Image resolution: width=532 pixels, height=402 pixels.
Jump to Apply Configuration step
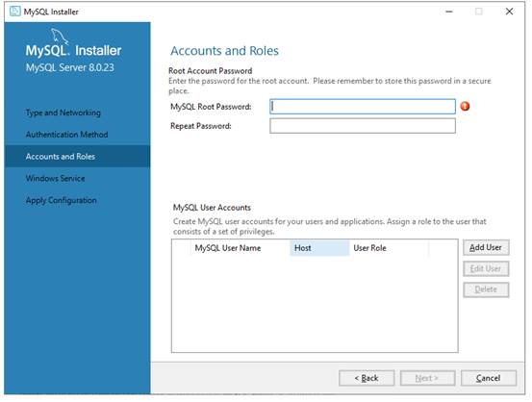tap(61, 200)
